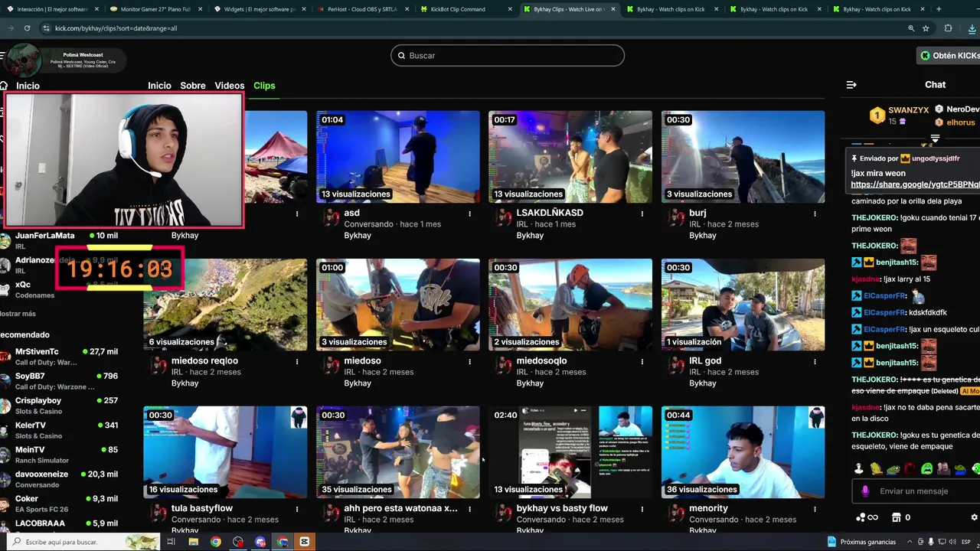Select the crying green blob emote
Image resolution: width=980 pixels, height=551 pixels.
click(x=927, y=468)
